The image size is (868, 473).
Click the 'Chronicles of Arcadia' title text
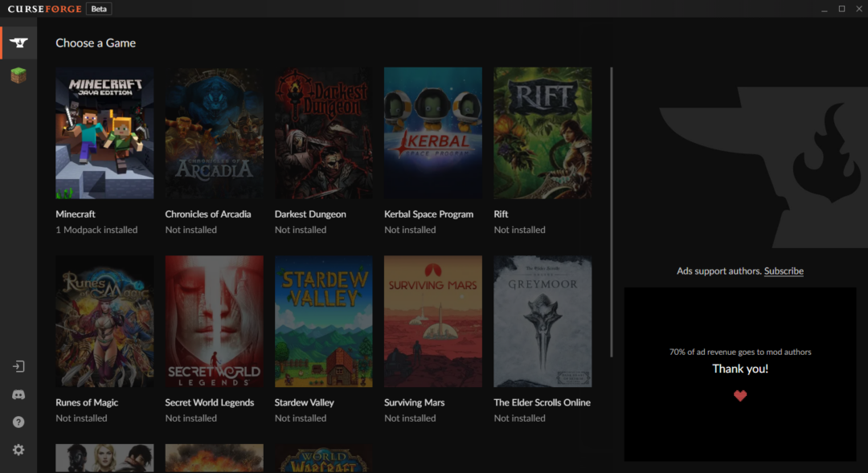208,214
